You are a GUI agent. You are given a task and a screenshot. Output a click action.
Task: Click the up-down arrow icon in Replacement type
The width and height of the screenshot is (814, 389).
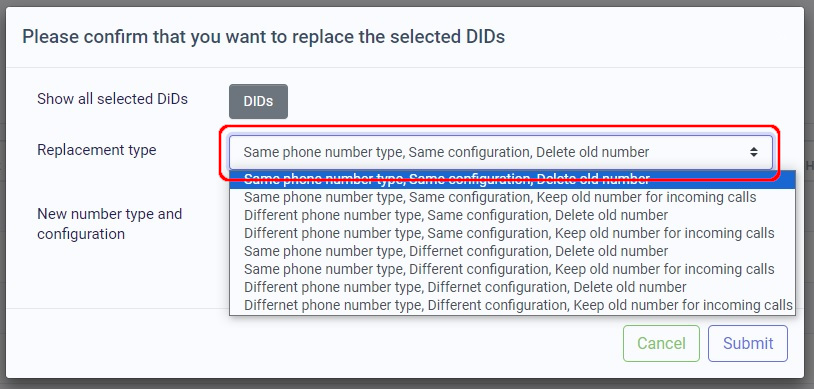tap(753, 152)
